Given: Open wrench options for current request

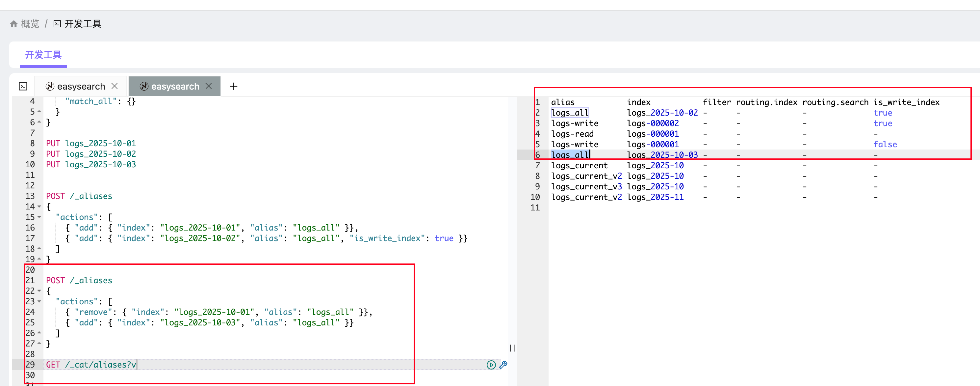Looking at the screenshot, I should pyautogui.click(x=503, y=365).
